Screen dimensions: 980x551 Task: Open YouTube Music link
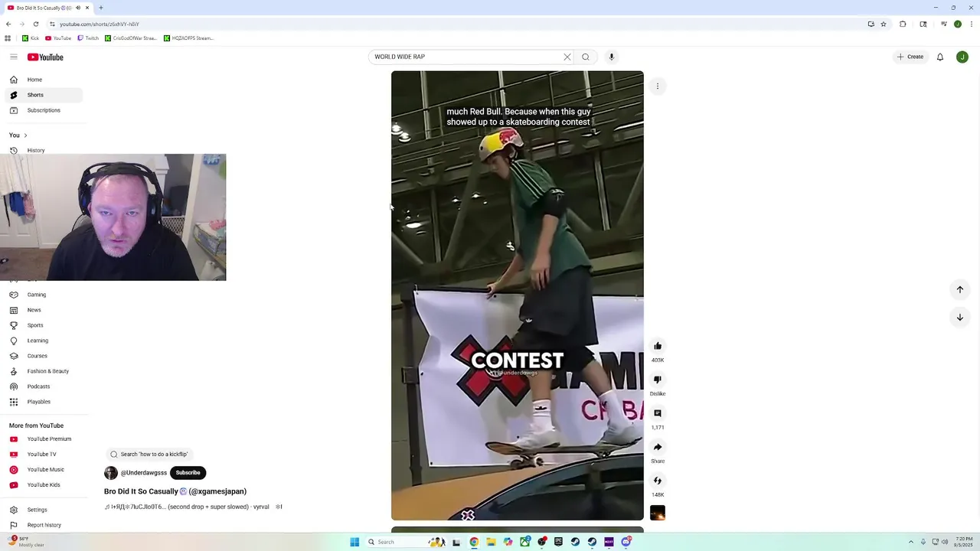[44, 470]
